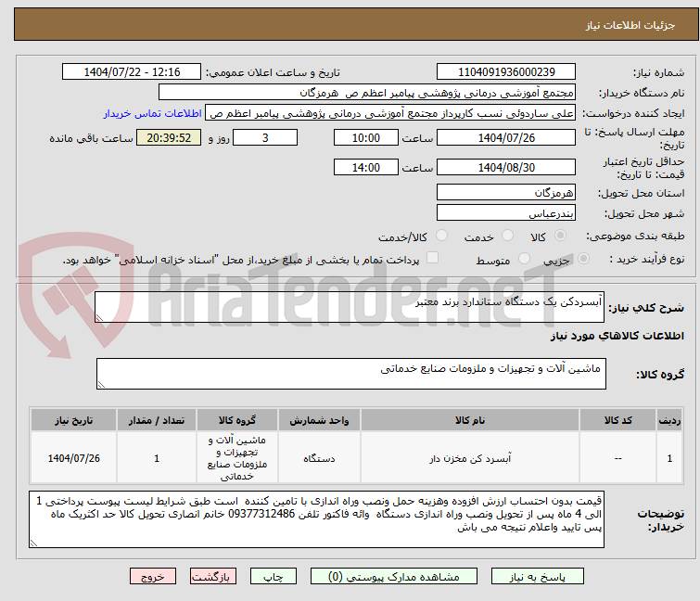Click the تاریخ نیاز column header
This screenshot has width=700, height=601.
tap(73, 420)
